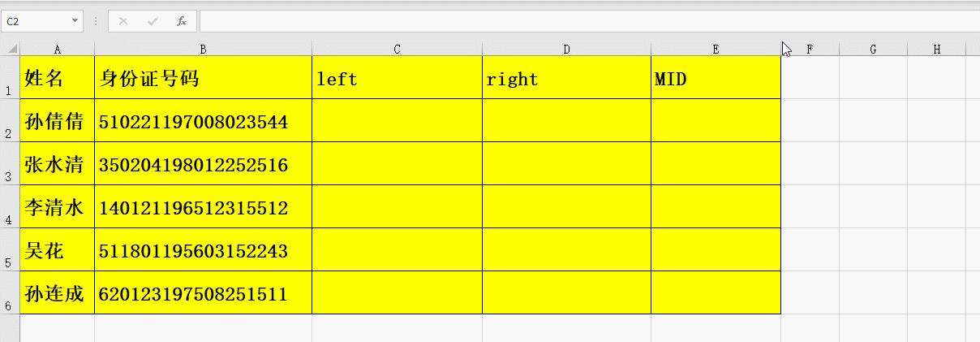Click the Insert Function fx icon

[x=182, y=21]
